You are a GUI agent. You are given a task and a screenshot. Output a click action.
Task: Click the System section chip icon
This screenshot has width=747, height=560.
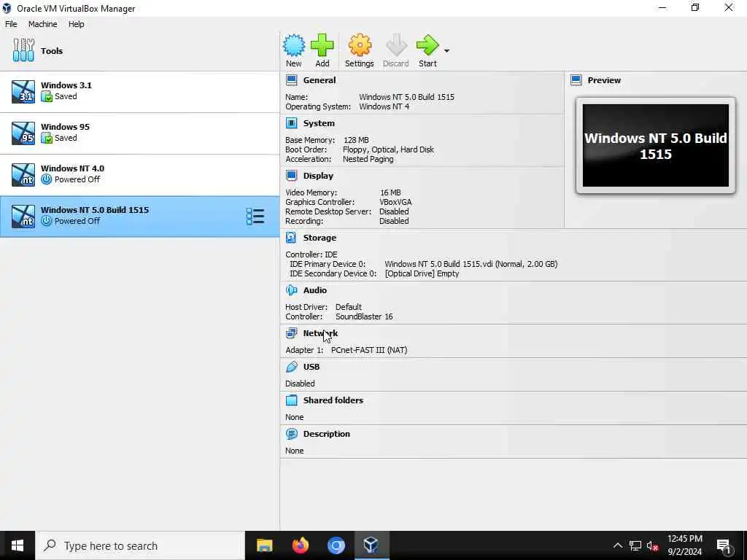click(x=292, y=122)
